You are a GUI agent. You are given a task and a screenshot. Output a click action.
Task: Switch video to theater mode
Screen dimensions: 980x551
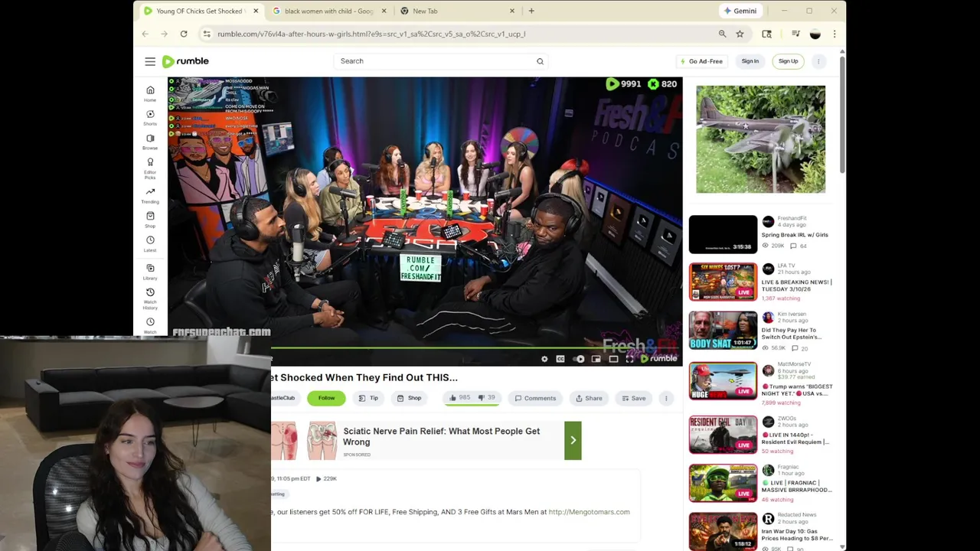613,359
